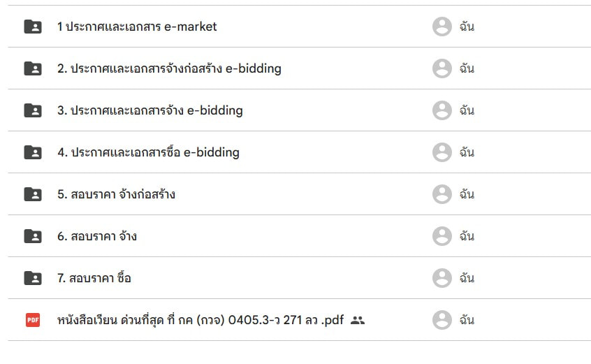Select 5. สอบราคา จ้างก่อสร้าง folder name
This screenshot has height=364, width=591.
click(x=116, y=194)
